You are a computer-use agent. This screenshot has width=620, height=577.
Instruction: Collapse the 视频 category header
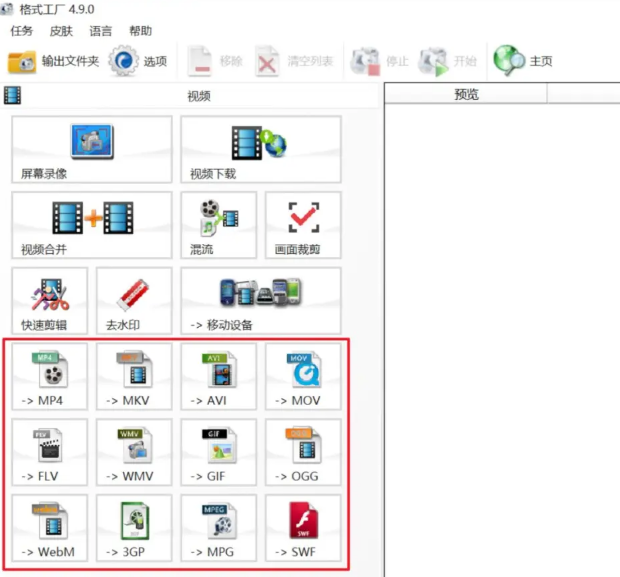tap(199, 96)
